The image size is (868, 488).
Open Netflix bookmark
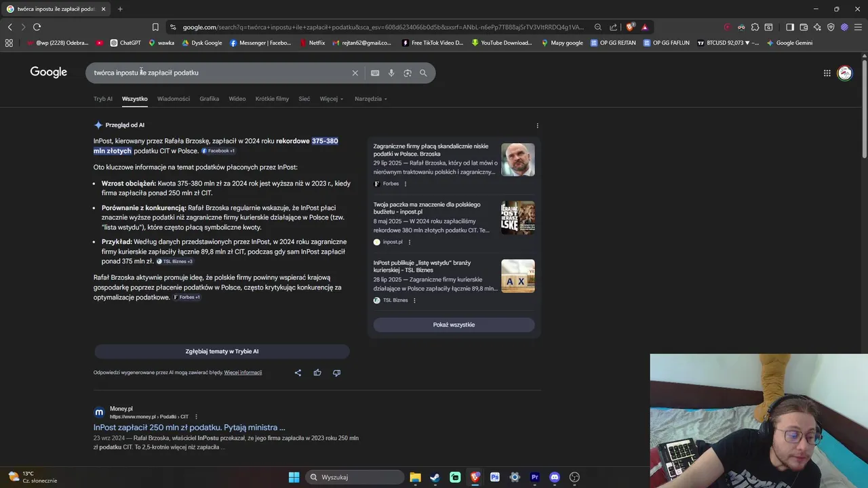313,43
